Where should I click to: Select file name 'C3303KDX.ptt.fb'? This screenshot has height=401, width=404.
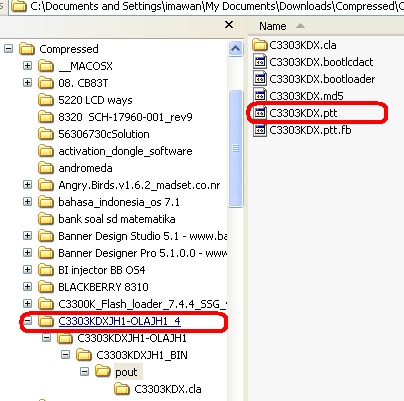coord(310,130)
